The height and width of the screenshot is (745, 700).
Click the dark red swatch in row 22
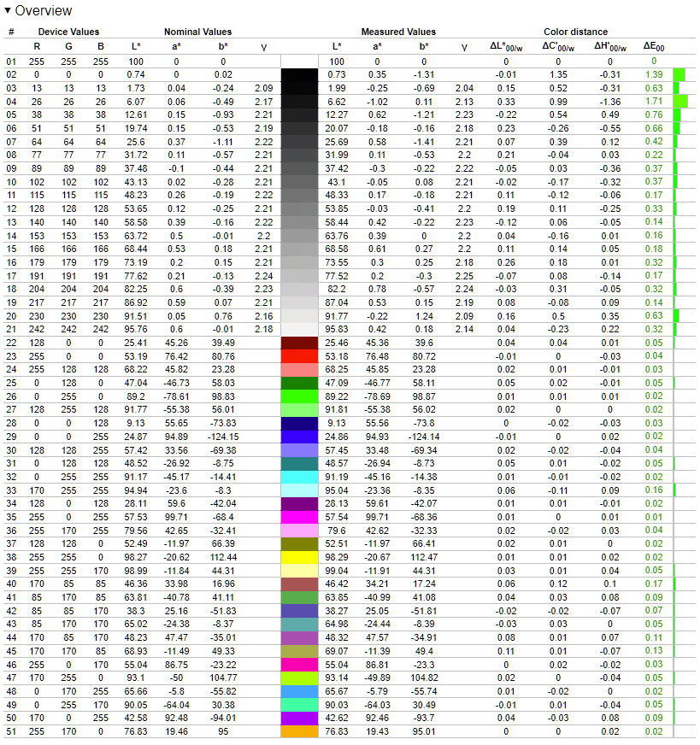tap(299, 343)
